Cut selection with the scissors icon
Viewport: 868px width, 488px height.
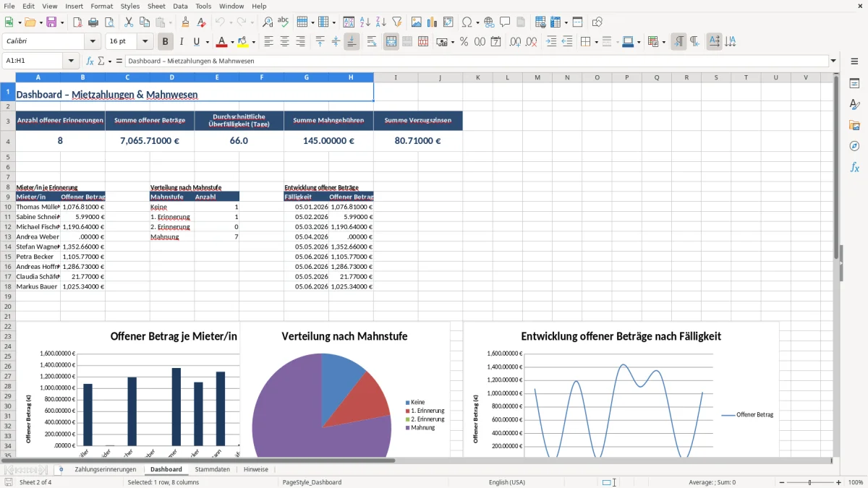(x=128, y=22)
